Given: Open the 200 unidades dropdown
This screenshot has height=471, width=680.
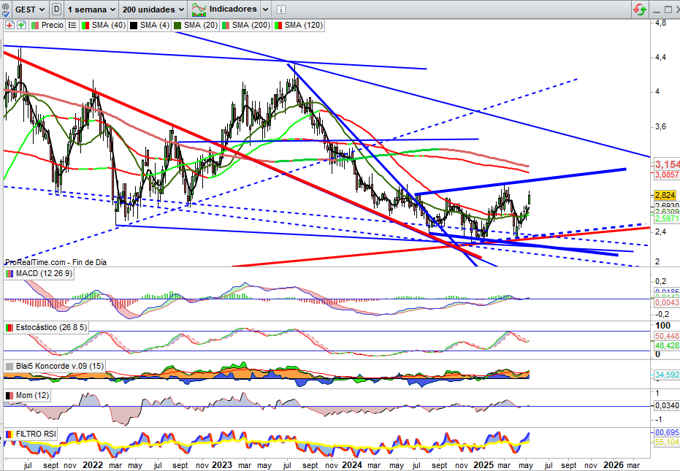Looking at the screenshot, I should pyautogui.click(x=153, y=9).
